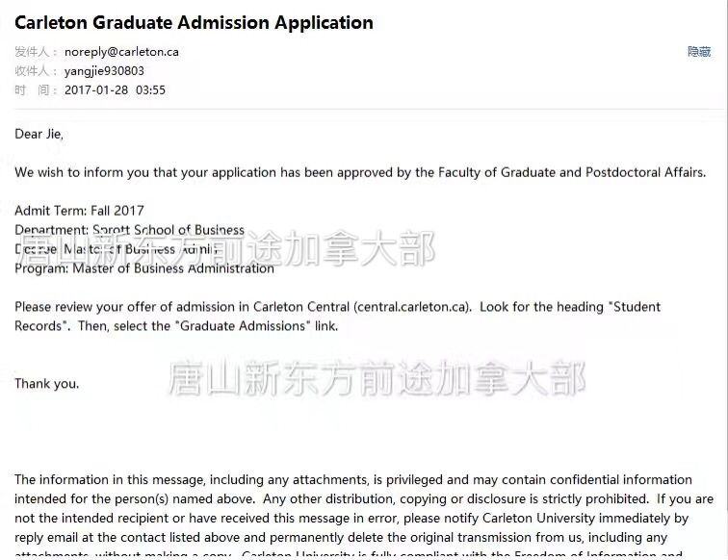The height and width of the screenshot is (560, 728).
Task: Click the 2017-01-28 03:55 timestamp
Action: coord(115,90)
